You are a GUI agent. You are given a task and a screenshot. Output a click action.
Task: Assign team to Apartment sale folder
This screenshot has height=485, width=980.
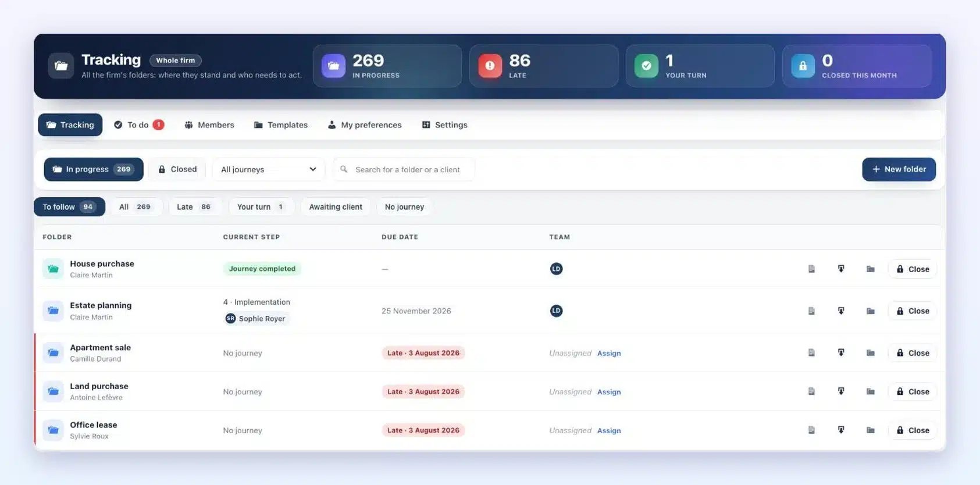[609, 353]
